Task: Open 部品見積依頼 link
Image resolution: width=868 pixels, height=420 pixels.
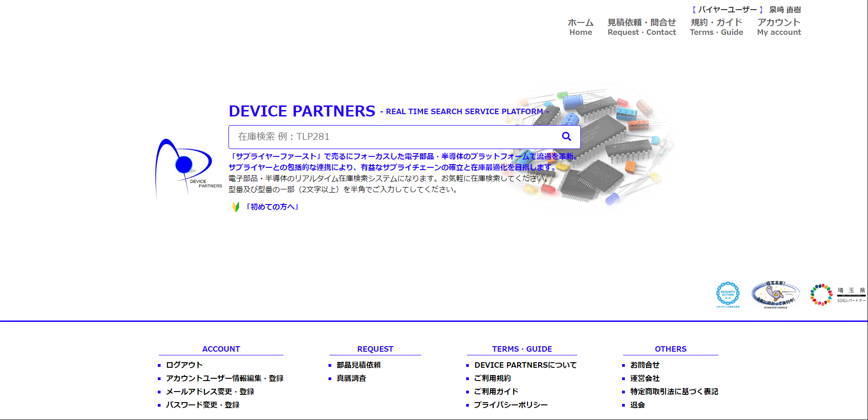Action: pos(359,365)
